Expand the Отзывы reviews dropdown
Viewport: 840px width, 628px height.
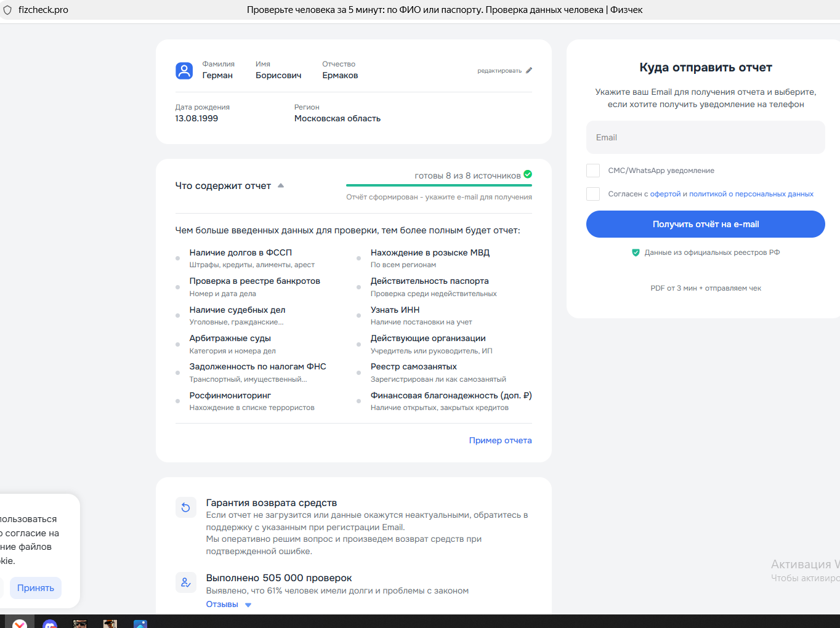coord(228,605)
